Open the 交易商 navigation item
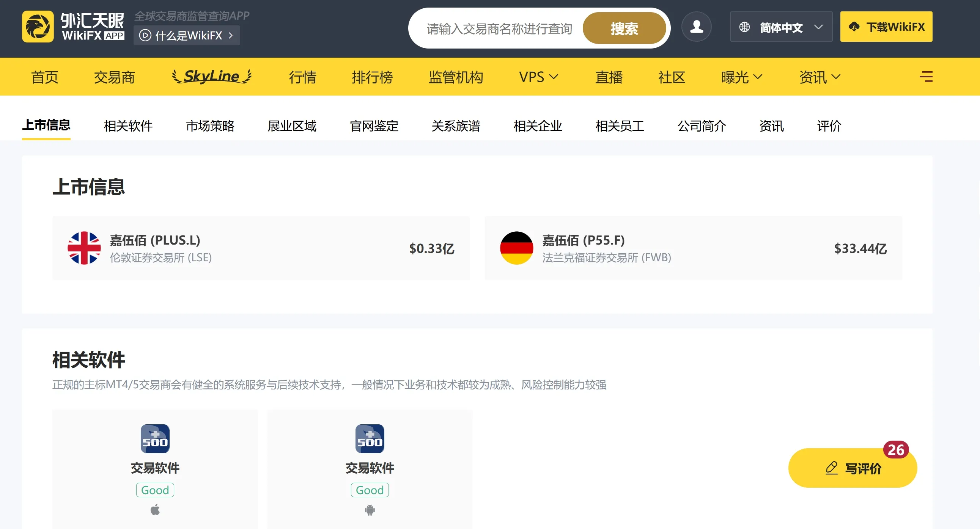The height and width of the screenshot is (529, 980). click(114, 77)
